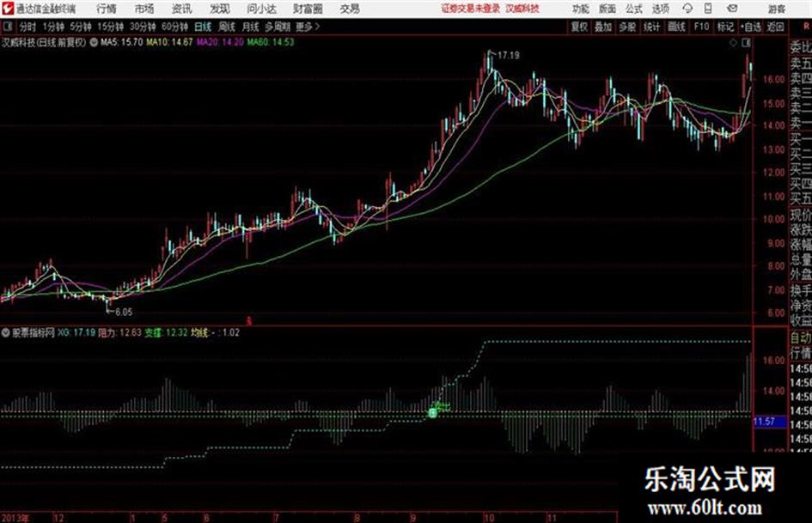Viewport: 812px width, 523px height.
Task: Click the red marker on price chart baseline
Action: coord(248,320)
